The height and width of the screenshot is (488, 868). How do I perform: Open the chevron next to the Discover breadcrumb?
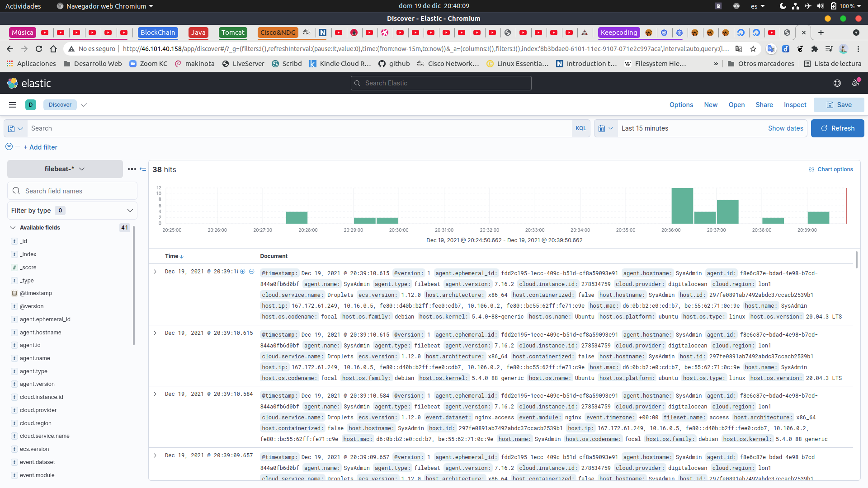pyautogui.click(x=84, y=105)
